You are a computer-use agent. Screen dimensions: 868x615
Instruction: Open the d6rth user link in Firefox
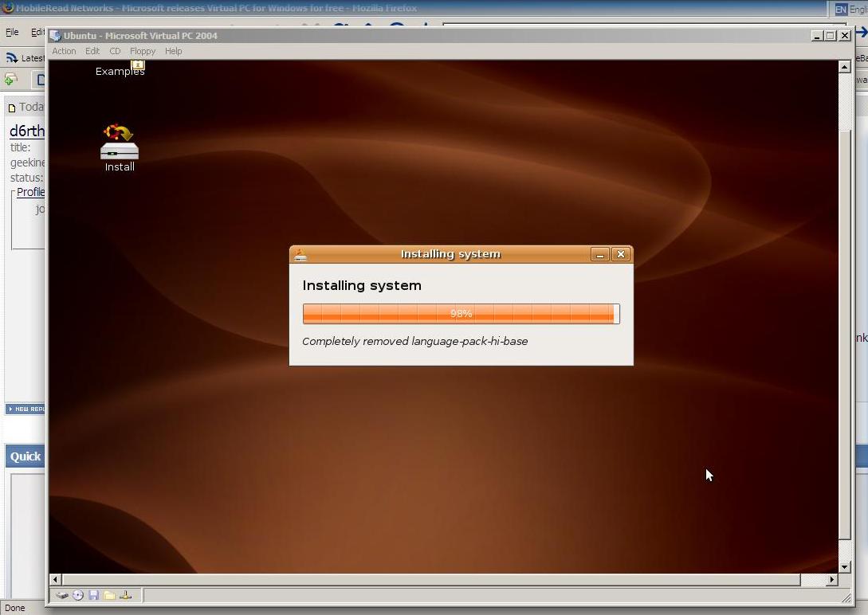pyautogui.click(x=26, y=131)
